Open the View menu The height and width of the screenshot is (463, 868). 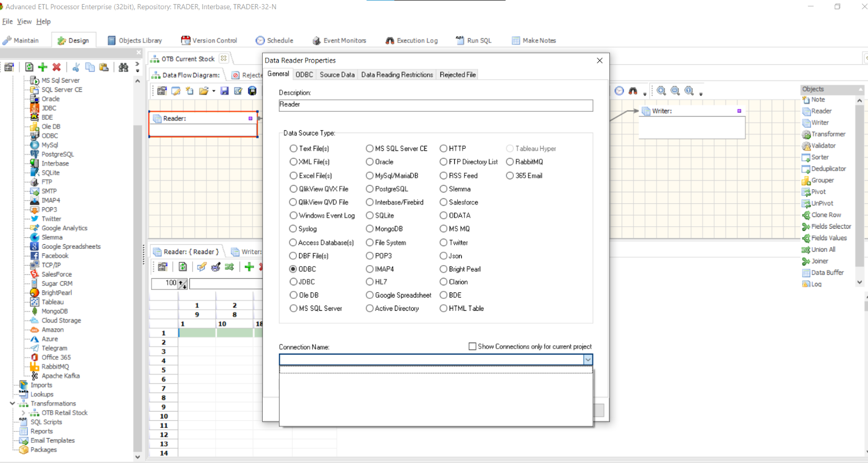coord(24,21)
